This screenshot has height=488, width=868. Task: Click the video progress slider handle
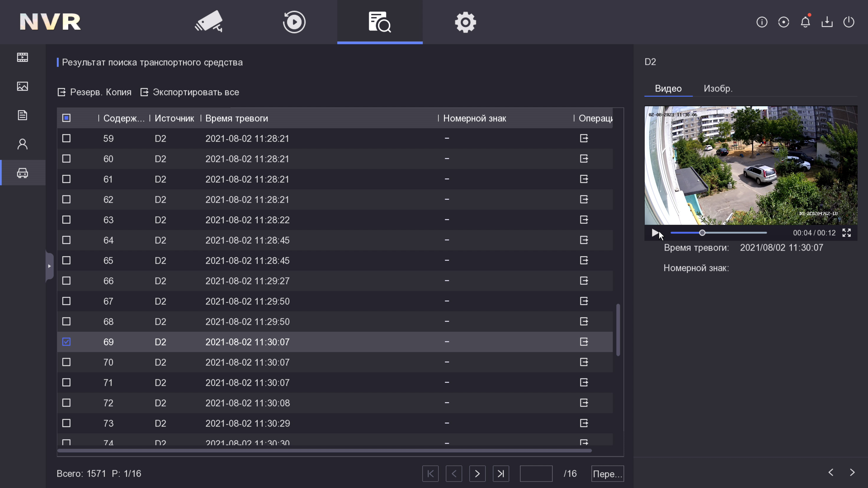[702, 233]
